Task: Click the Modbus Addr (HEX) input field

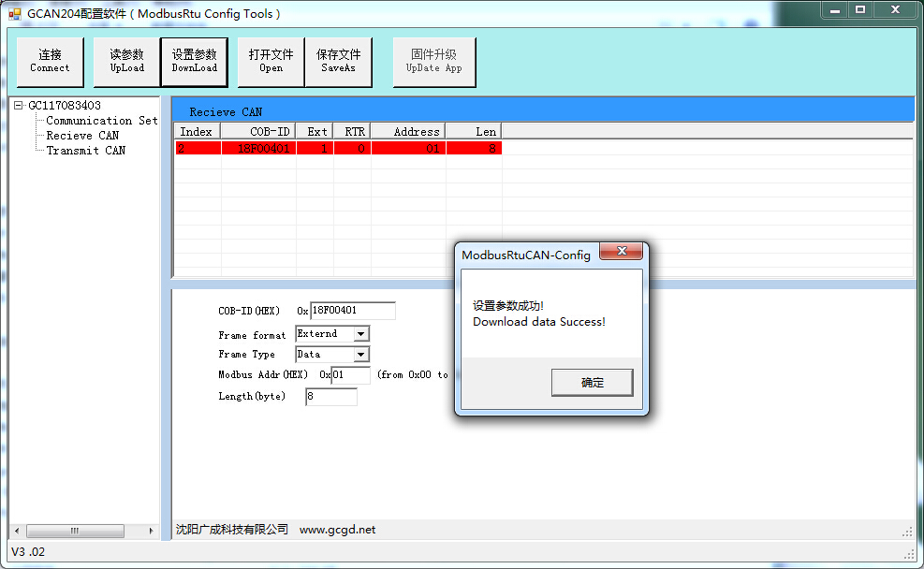Action: [351, 374]
